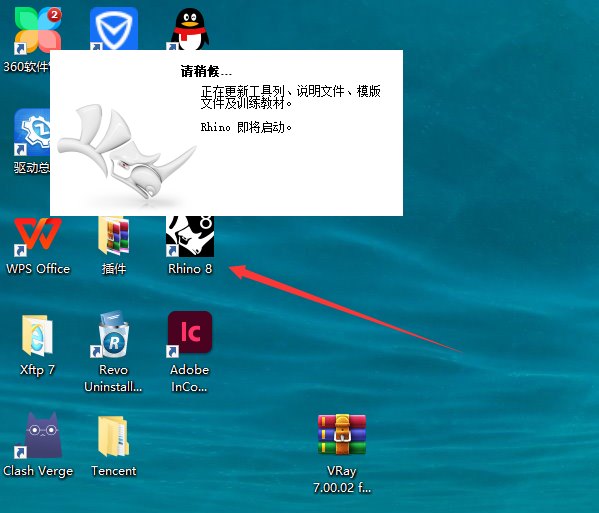Viewport: 599px width, 513px height.
Task: Click the 'Rhino 即将启动。' message text
Action: pos(246,127)
